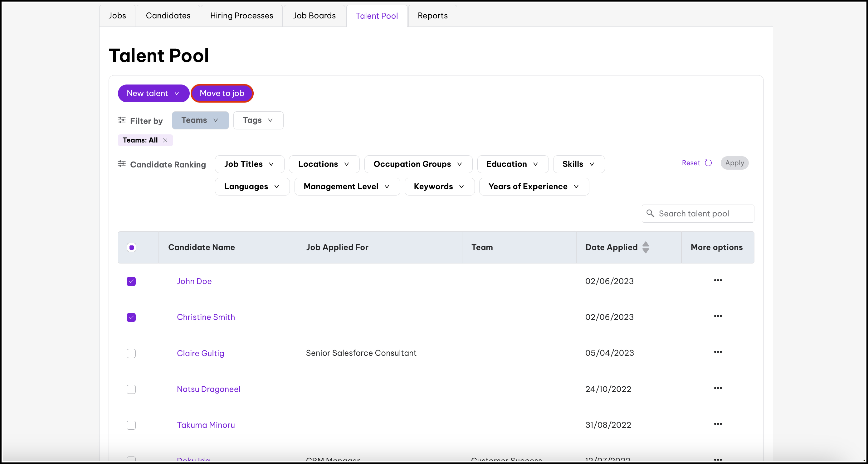Image resolution: width=868 pixels, height=464 pixels.
Task: Uncheck John Doe's checkbox
Action: coord(131,281)
